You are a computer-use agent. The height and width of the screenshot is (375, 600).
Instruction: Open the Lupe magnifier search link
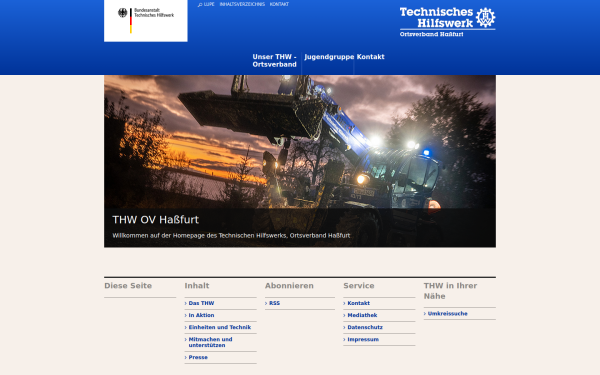coord(206,4)
